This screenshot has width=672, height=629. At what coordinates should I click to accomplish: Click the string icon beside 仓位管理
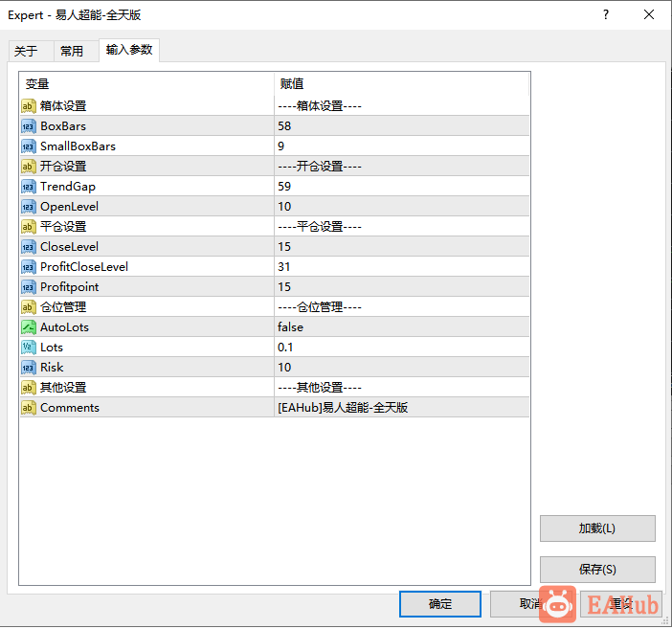coord(29,307)
